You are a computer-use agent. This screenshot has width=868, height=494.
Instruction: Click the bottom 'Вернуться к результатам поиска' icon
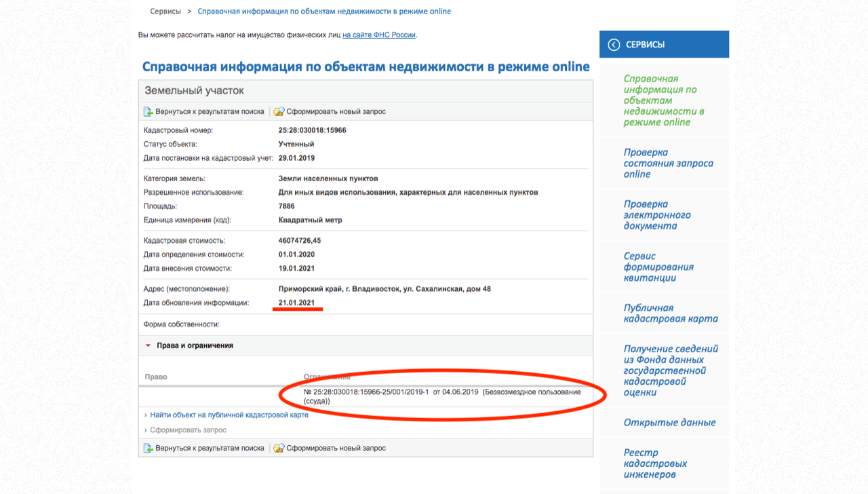coord(149,449)
